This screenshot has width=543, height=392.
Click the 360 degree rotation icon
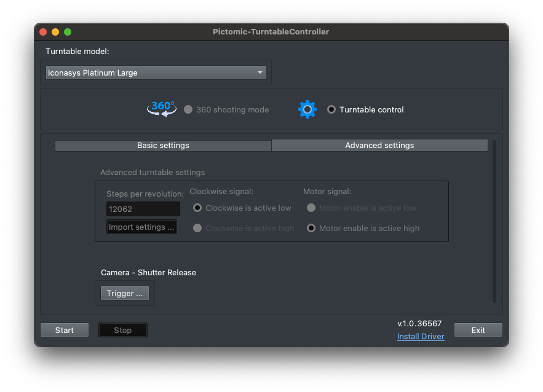162,109
